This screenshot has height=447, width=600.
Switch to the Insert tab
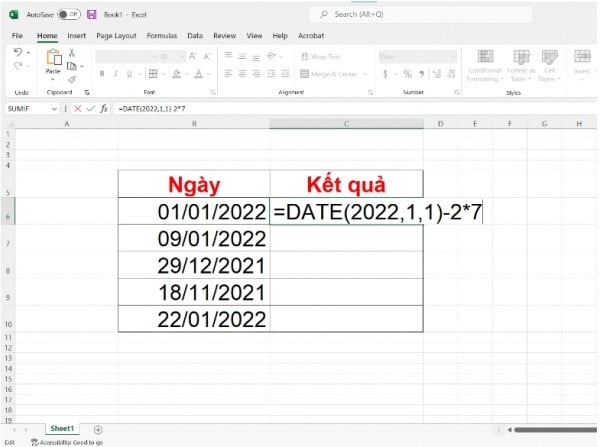pos(77,36)
